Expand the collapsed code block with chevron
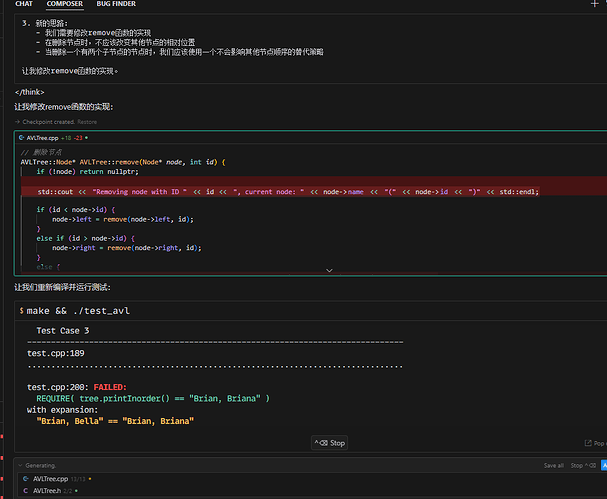This screenshot has width=607, height=499. click(329, 269)
